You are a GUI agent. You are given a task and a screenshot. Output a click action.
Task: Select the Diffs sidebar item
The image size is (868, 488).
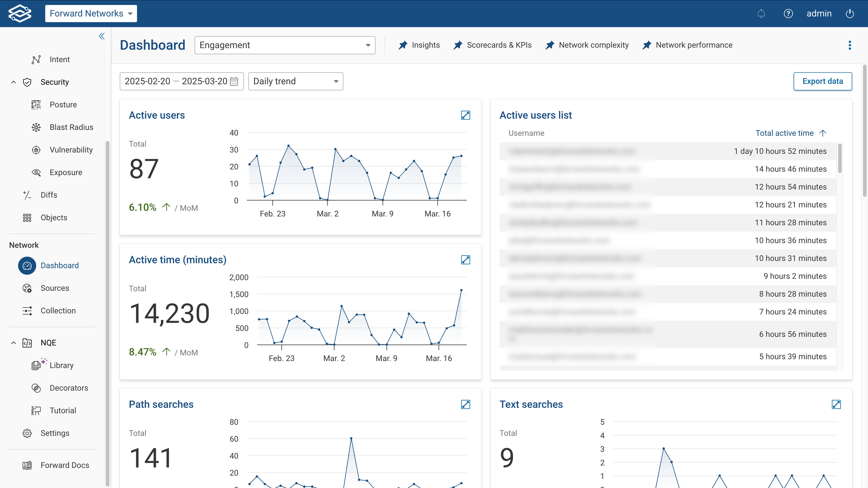pyautogui.click(x=49, y=195)
